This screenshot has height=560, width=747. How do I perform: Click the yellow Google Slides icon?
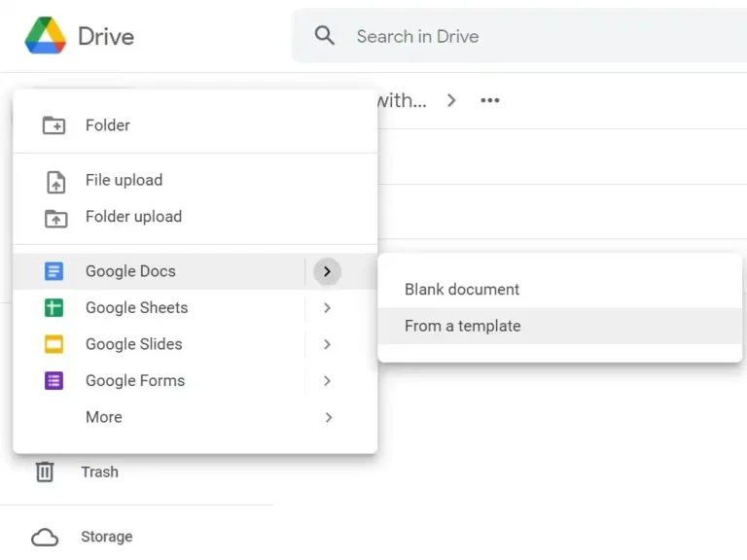(x=53, y=344)
